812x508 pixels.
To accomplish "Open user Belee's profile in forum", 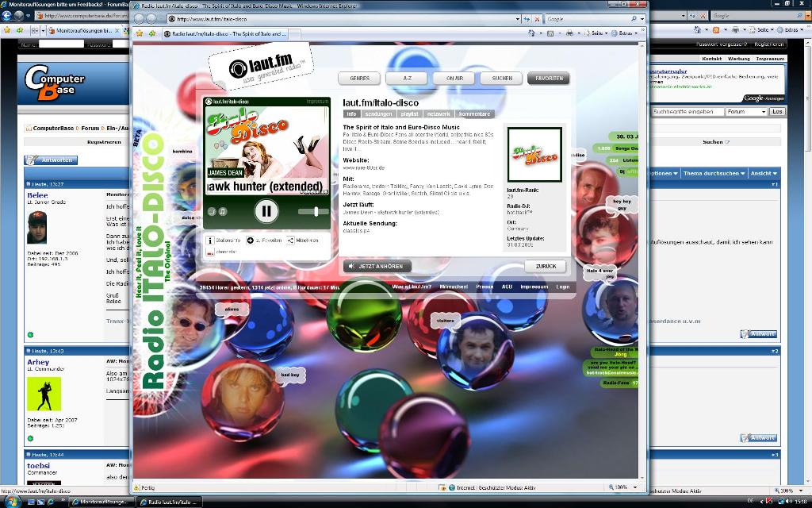I will tap(37, 195).
